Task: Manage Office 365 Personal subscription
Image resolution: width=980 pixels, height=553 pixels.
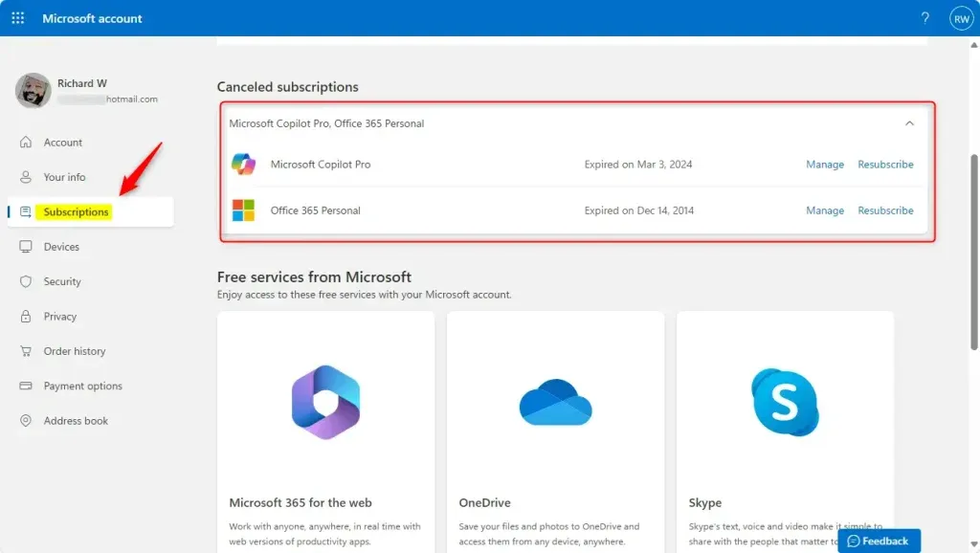Action: 824,210
